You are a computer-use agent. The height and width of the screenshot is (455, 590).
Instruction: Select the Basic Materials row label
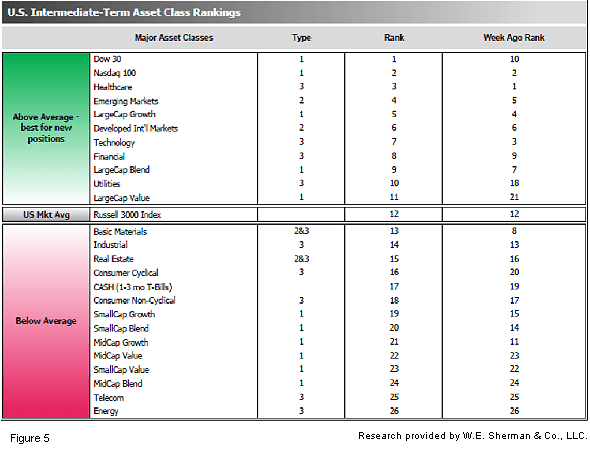(x=120, y=231)
